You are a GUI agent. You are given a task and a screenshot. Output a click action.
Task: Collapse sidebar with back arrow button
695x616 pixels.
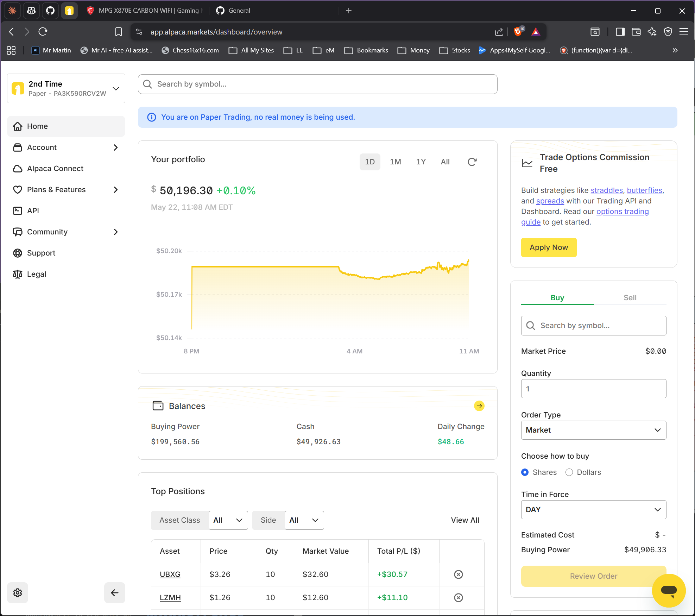coord(114,593)
